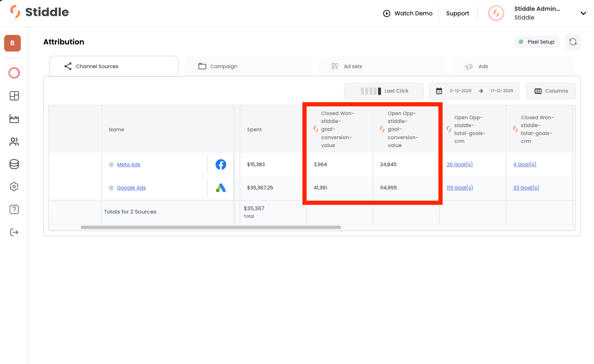Viewport: 594px width, 364px height.
Task: Click the Attribution page heading
Action: [64, 42]
